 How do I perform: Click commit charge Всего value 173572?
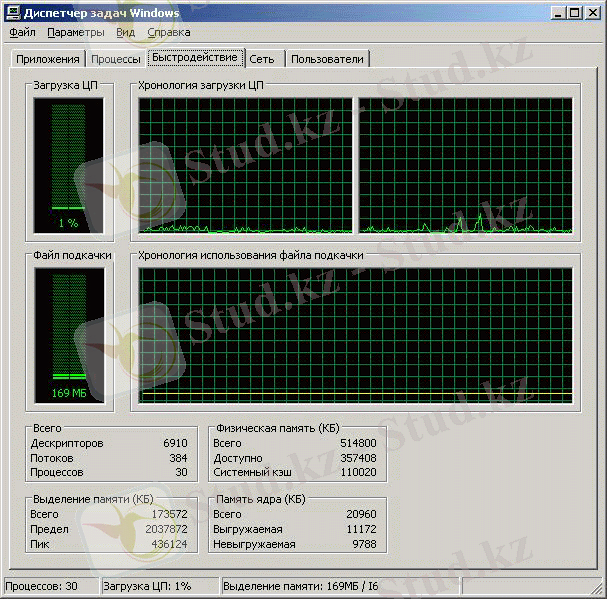[x=170, y=514]
